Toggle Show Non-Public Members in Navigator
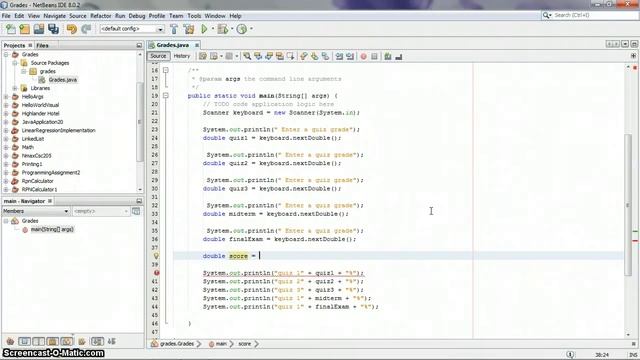 52,341
